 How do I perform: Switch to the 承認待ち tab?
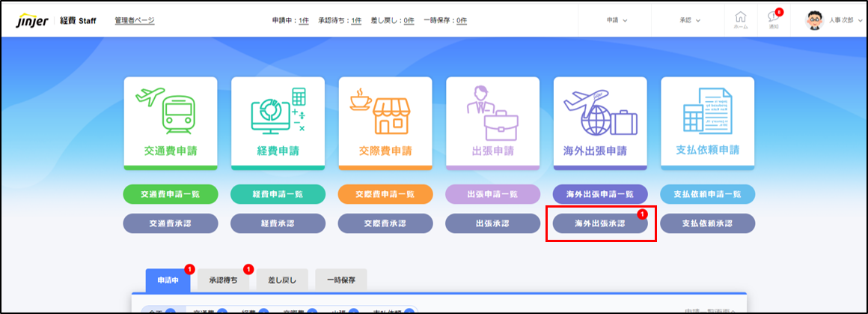tap(223, 281)
